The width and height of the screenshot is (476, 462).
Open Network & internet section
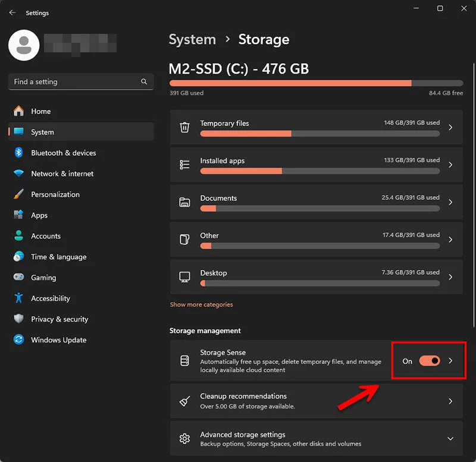81,173
